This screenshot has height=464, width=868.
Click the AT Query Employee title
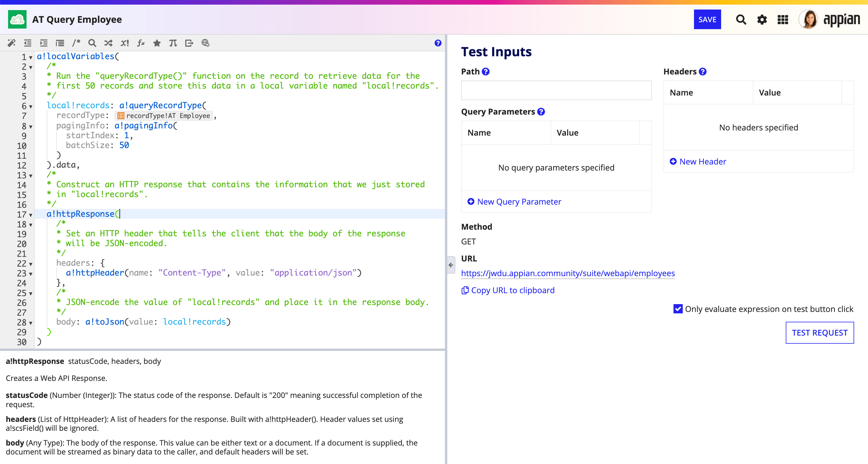pos(77,20)
